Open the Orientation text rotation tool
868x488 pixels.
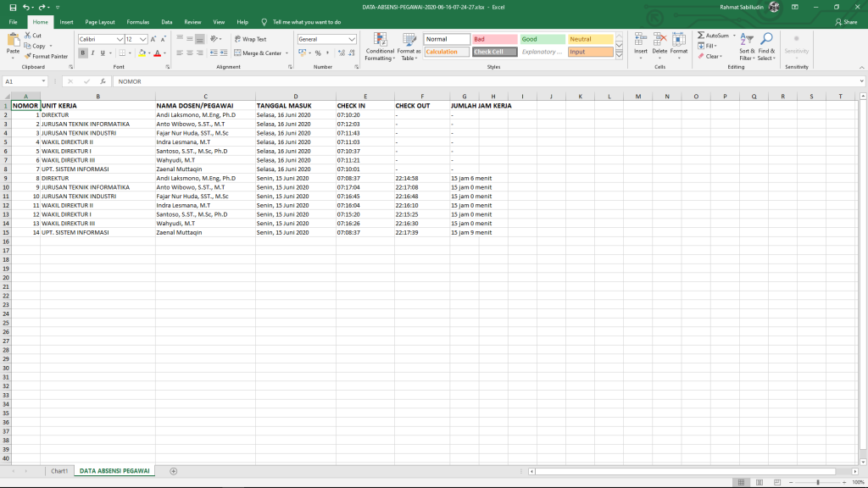(x=214, y=39)
